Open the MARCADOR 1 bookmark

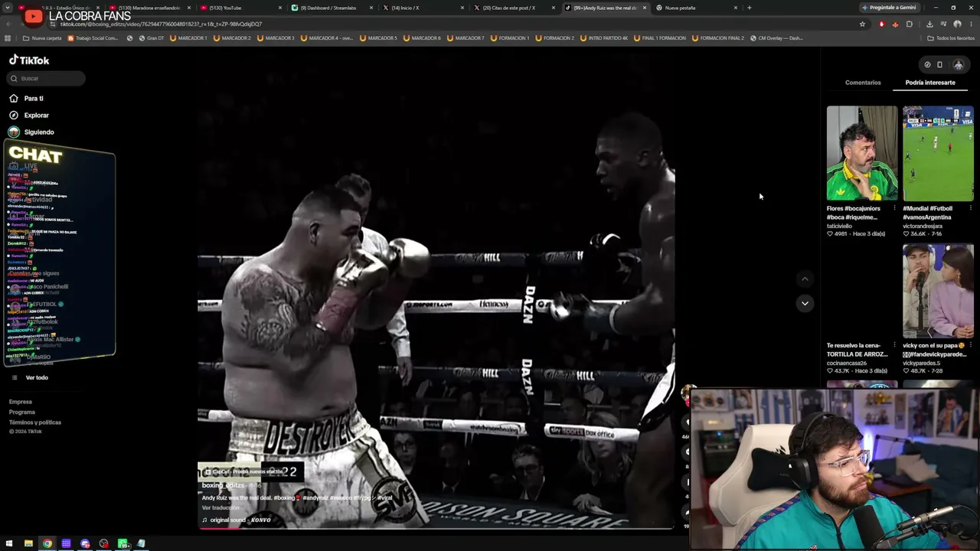pos(188,38)
